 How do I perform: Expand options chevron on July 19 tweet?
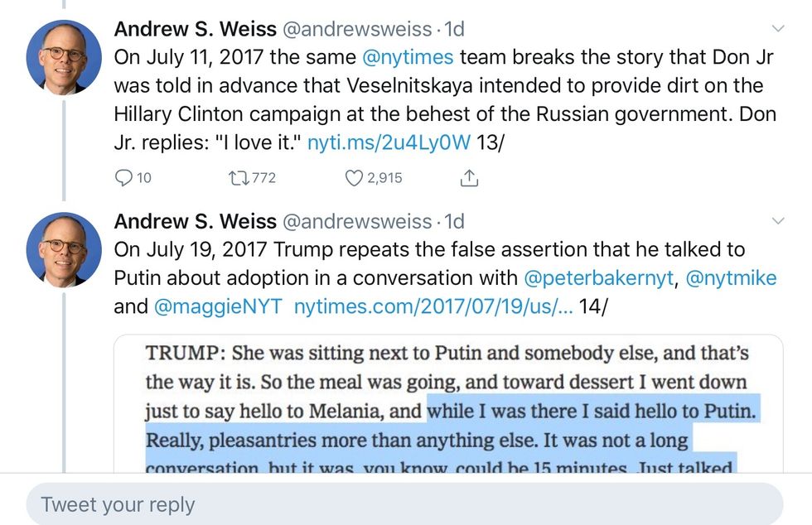(777, 221)
